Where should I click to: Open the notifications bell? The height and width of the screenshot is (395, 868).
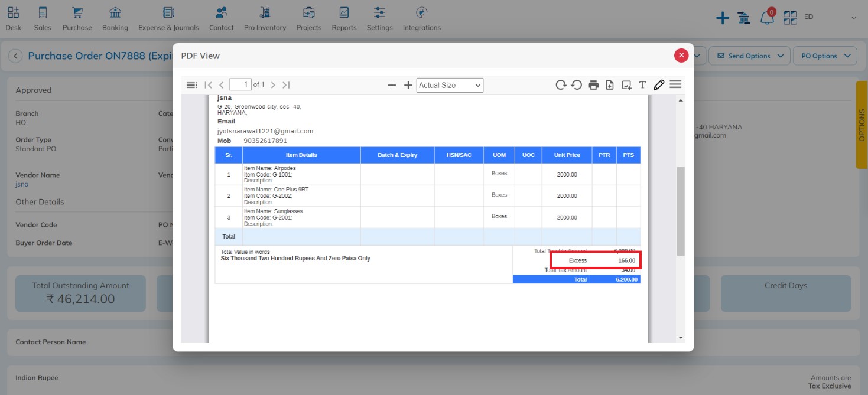[767, 18]
